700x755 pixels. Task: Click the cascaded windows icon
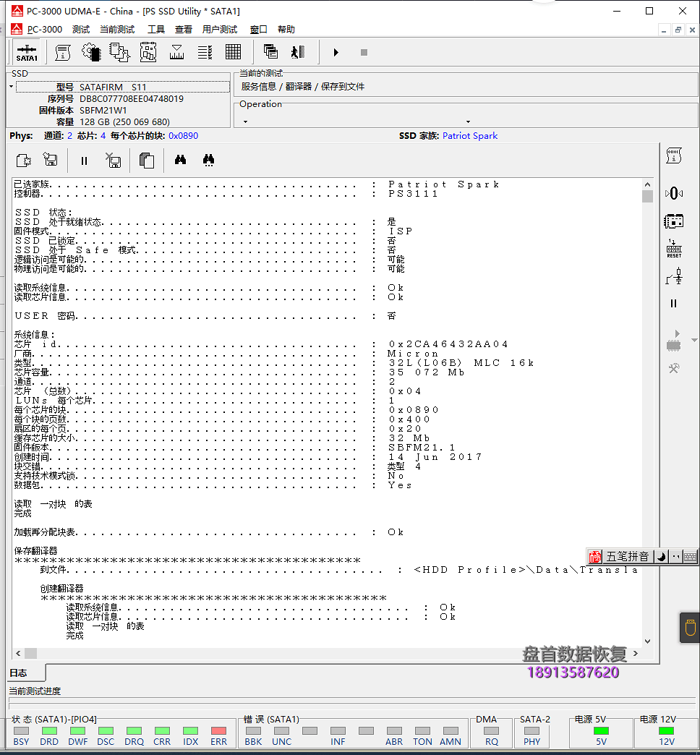270,51
